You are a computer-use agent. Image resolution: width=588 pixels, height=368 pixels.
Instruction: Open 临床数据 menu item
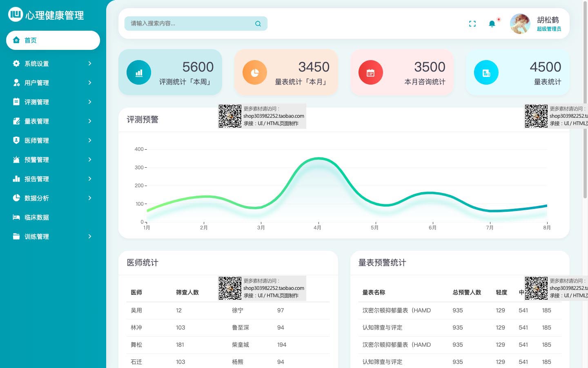click(x=37, y=217)
